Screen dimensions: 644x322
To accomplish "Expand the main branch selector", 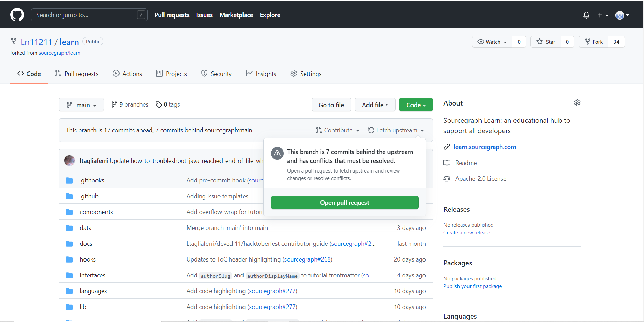I will 81,104.
